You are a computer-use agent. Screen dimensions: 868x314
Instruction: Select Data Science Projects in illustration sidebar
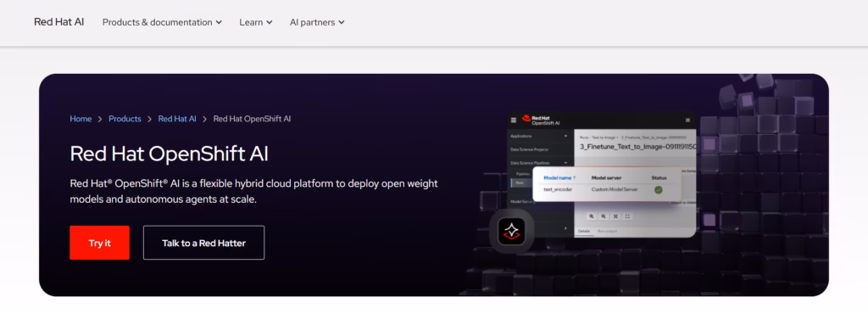tap(529, 149)
